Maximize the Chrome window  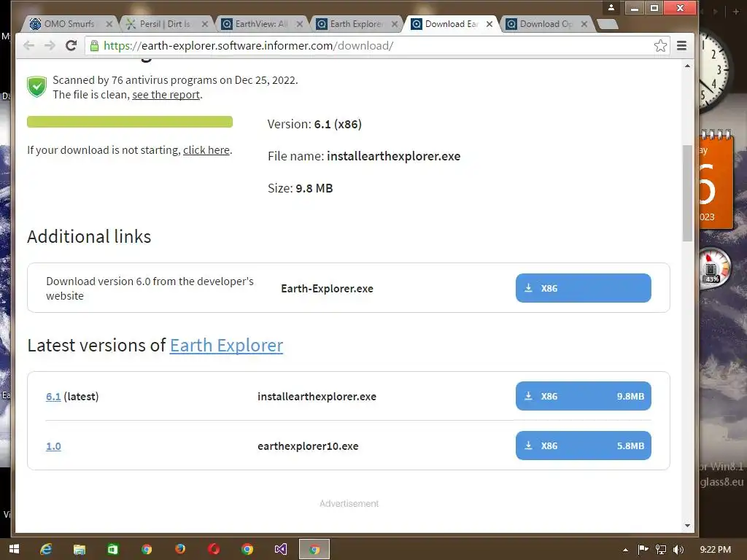pos(654,7)
